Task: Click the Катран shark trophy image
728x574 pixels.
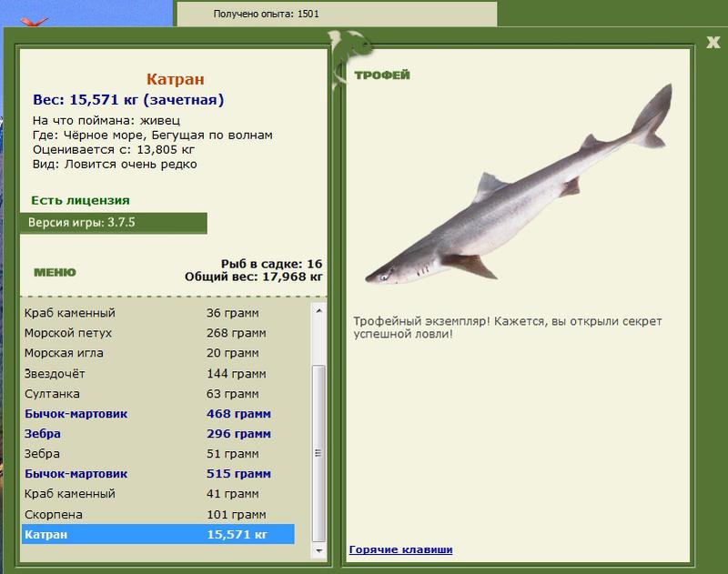Action: pos(518,185)
